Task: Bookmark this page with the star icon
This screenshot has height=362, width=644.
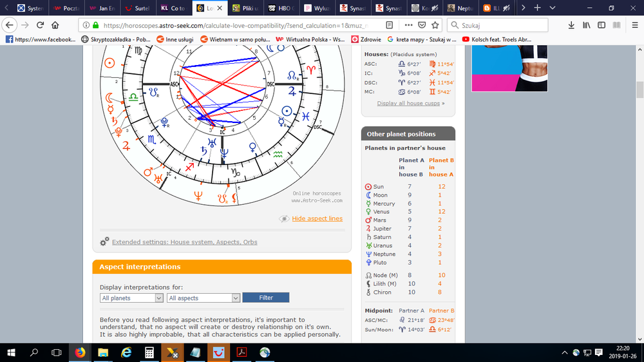Action: tap(435, 25)
